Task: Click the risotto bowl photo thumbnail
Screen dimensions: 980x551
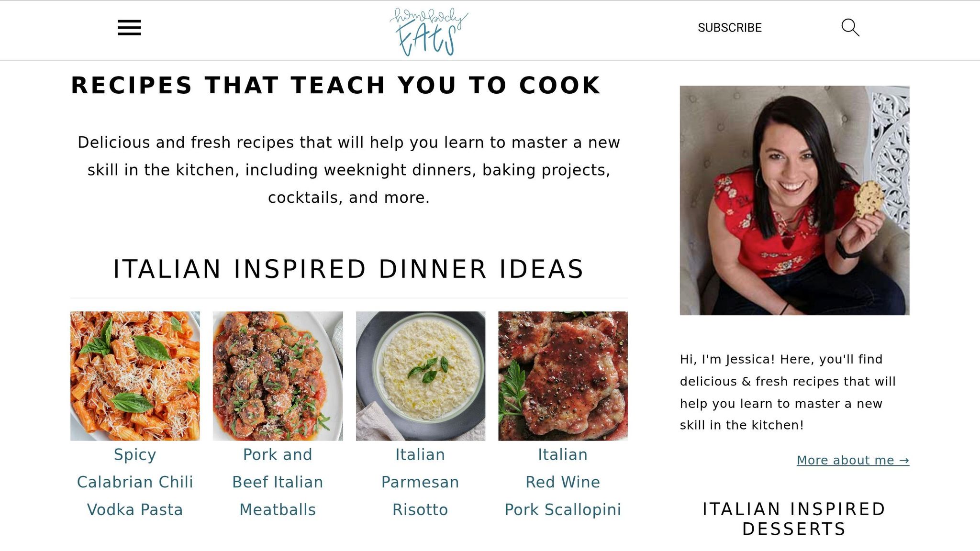Action: point(420,376)
